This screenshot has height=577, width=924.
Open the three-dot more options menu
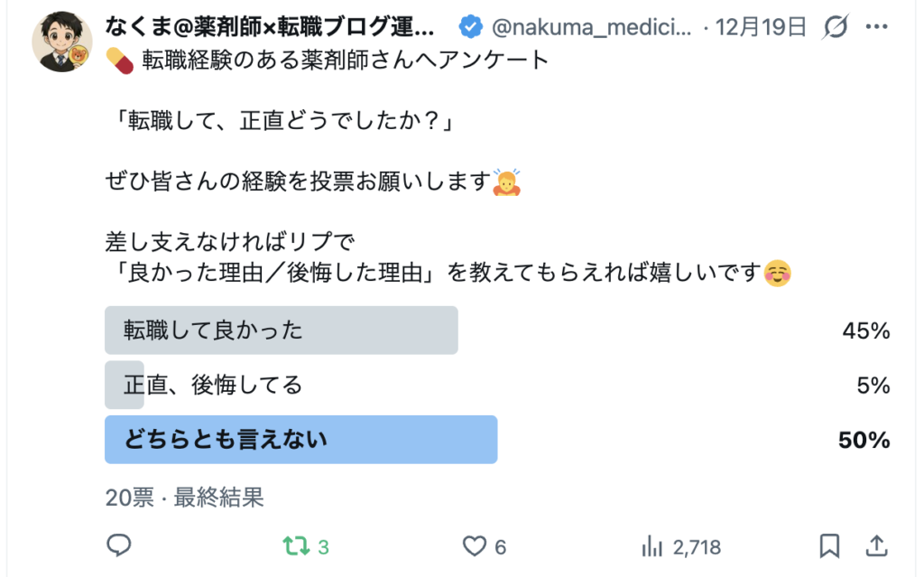(876, 27)
